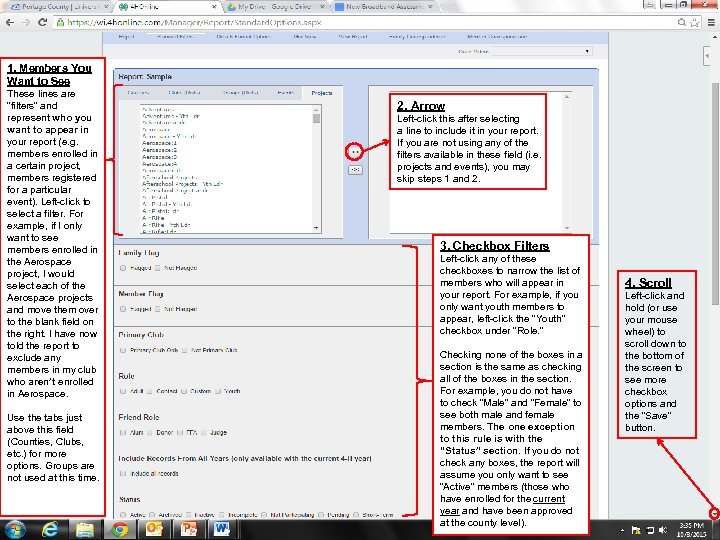Open PowerPoint from the taskbar

(188, 530)
